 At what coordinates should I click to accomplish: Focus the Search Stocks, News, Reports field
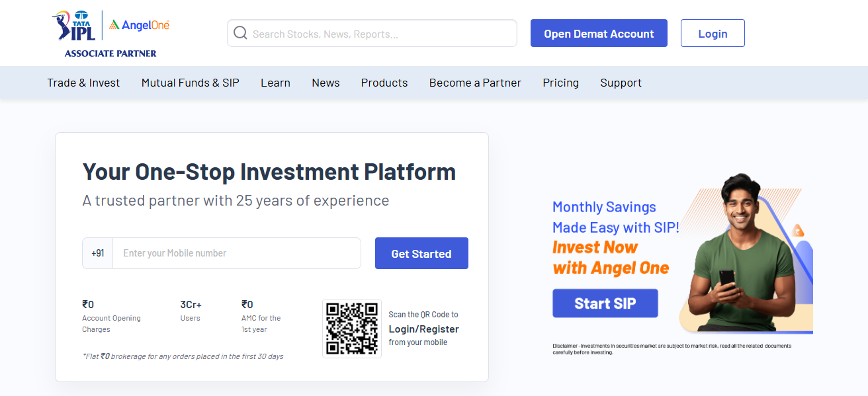click(380, 33)
